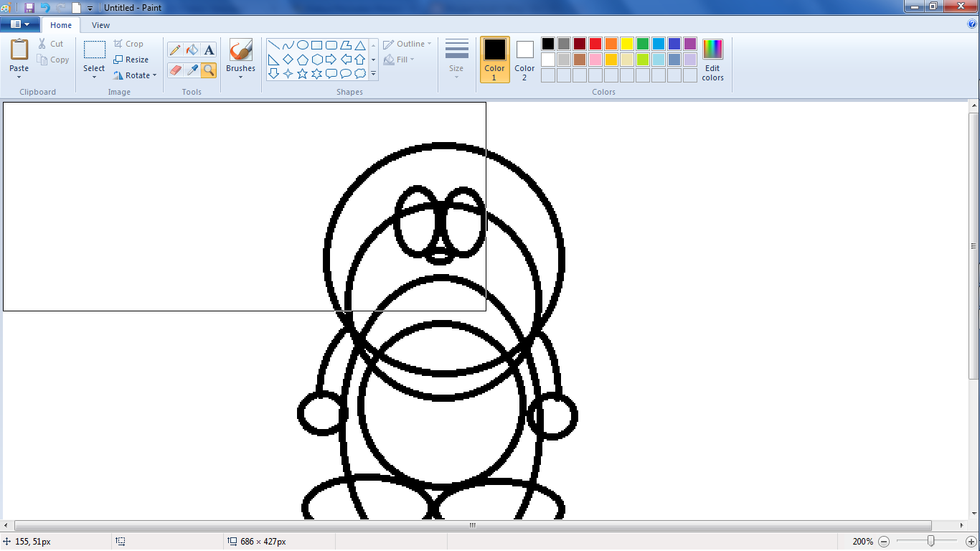Click the vertical scrollbar down arrow

point(974,514)
